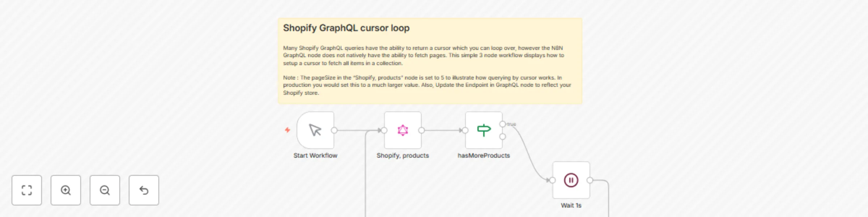
Task: Click the 'Shopify, products' node label
Action: 403,156
